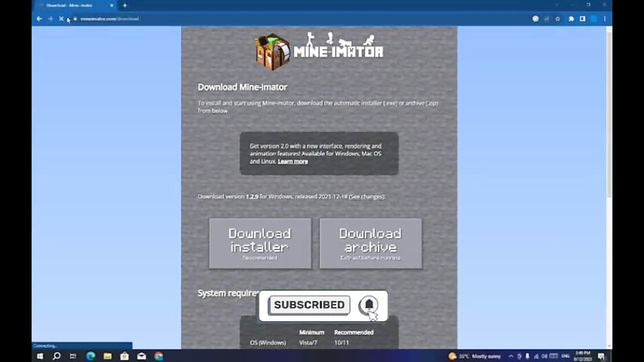Viewport: 644px width, 362px height.
Task: Click the version 1.2.9 text
Action: click(252, 197)
